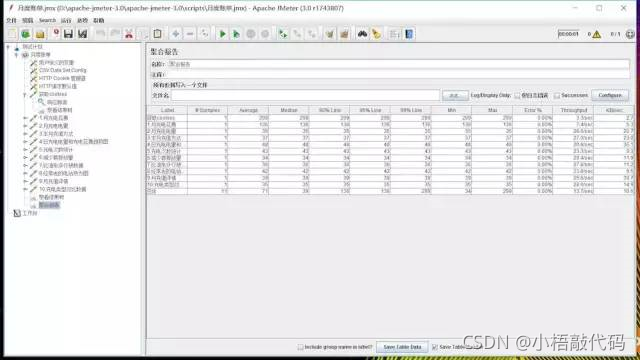Click the Expand All plus icon

pos(176,34)
